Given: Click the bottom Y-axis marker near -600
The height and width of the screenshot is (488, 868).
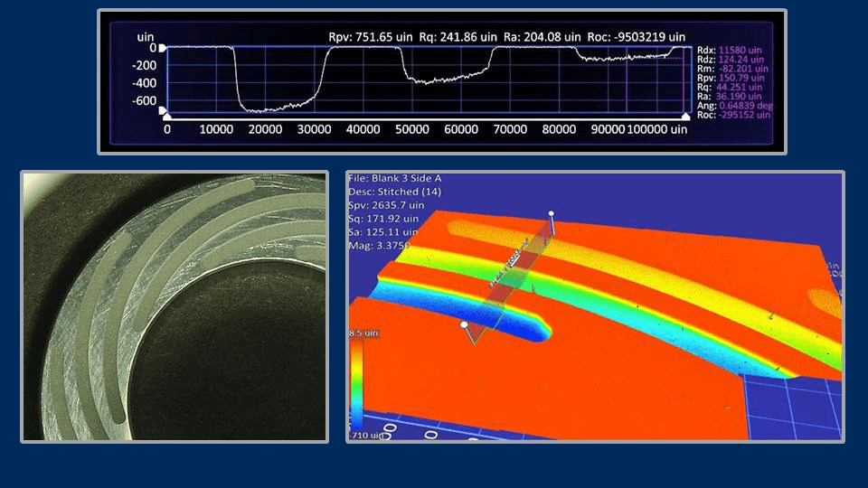Looking at the screenshot, I should click(x=162, y=110).
